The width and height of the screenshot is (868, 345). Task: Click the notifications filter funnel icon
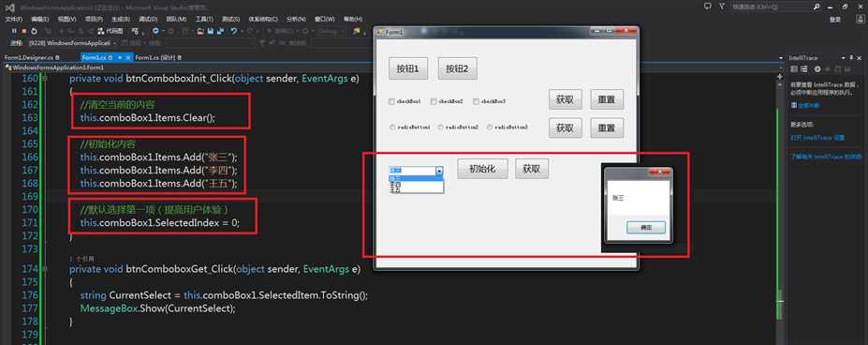coord(722,7)
